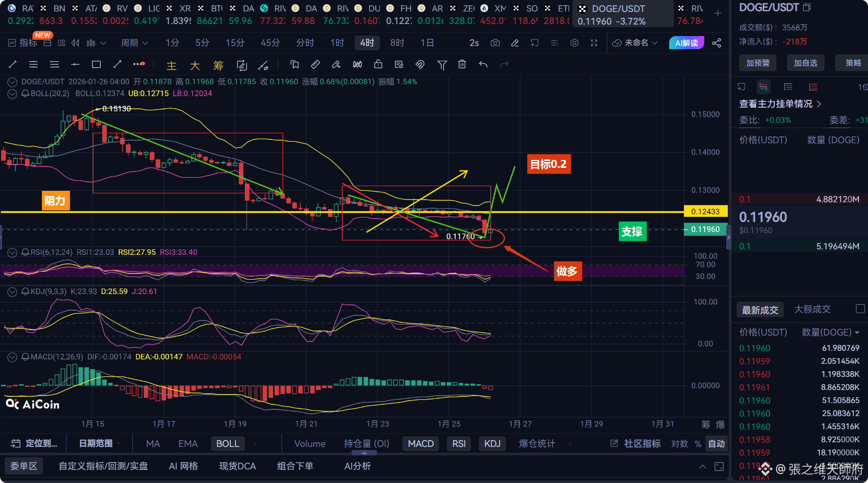Click the 加预警 alert button
Image resolution: width=868 pixels, height=483 pixels.
click(x=758, y=63)
